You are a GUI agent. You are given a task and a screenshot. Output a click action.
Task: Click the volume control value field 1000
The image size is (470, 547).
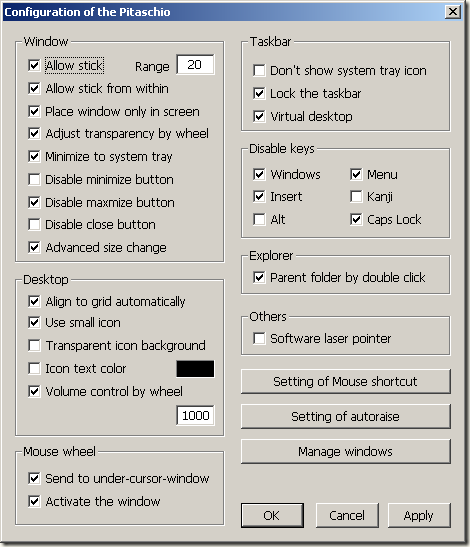click(195, 415)
